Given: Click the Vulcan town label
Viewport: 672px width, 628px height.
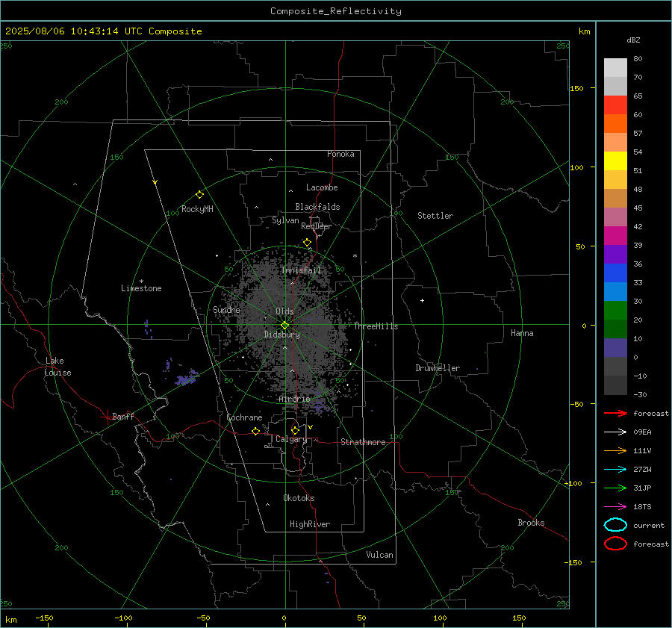Looking at the screenshot, I should [379, 555].
